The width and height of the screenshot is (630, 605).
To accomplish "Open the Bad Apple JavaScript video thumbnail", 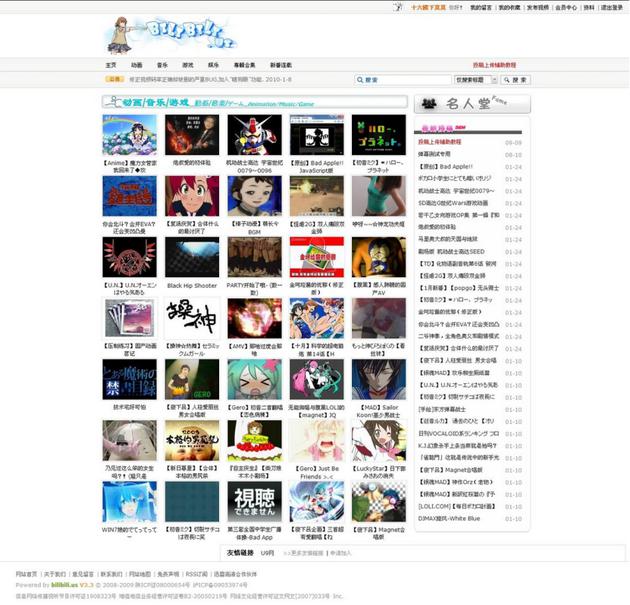I will tap(314, 134).
